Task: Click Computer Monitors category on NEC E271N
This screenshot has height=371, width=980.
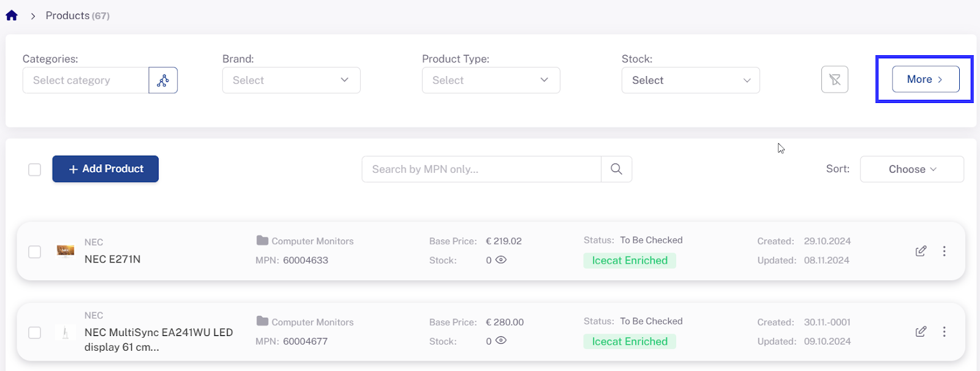Action: (x=312, y=241)
